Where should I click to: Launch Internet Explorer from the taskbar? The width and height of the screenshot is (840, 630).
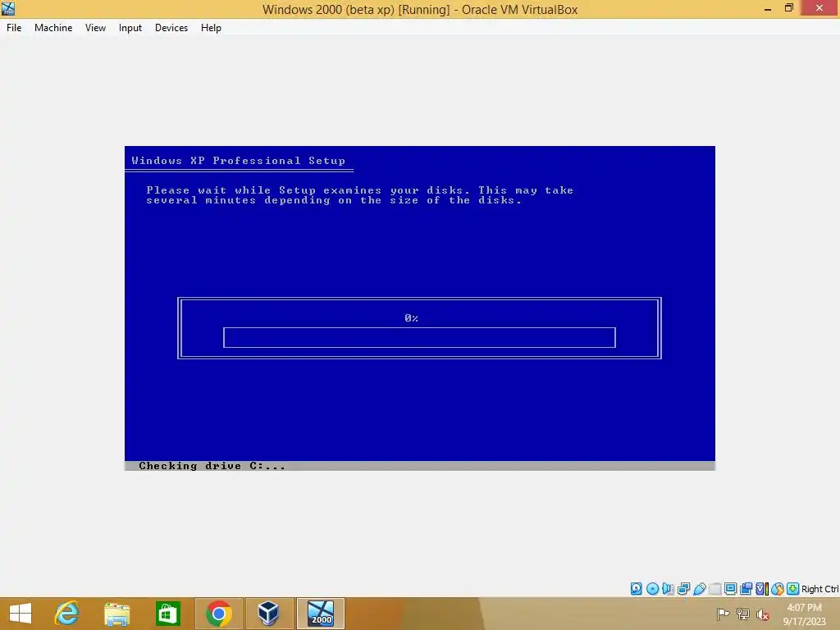coord(67,614)
